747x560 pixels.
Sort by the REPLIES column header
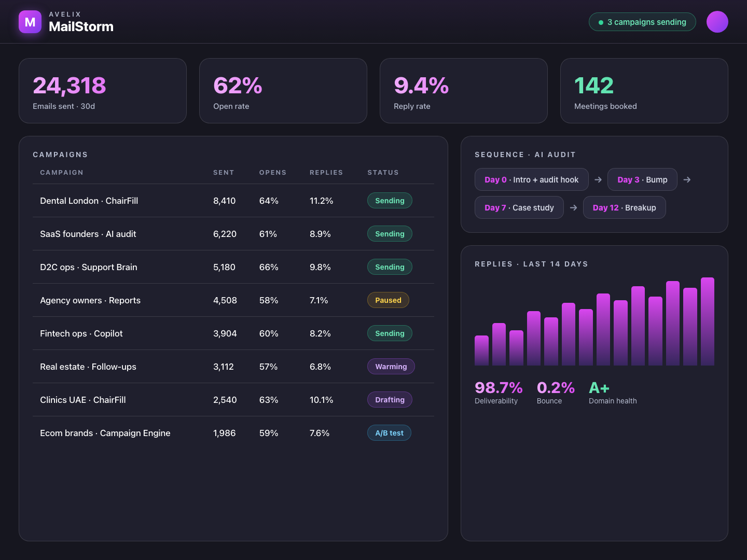[326, 173]
